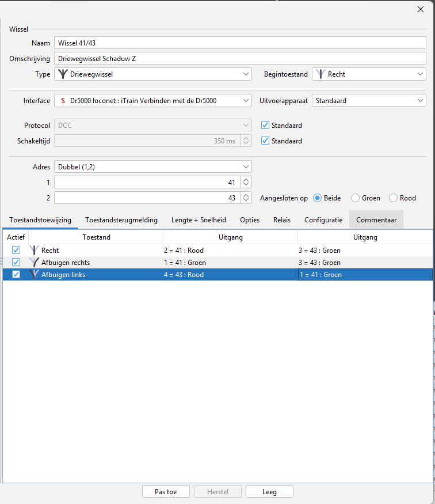The height and width of the screenshot is (504, 435).
Task: Click into the Omschrijving text field
Action: (239, 58)
